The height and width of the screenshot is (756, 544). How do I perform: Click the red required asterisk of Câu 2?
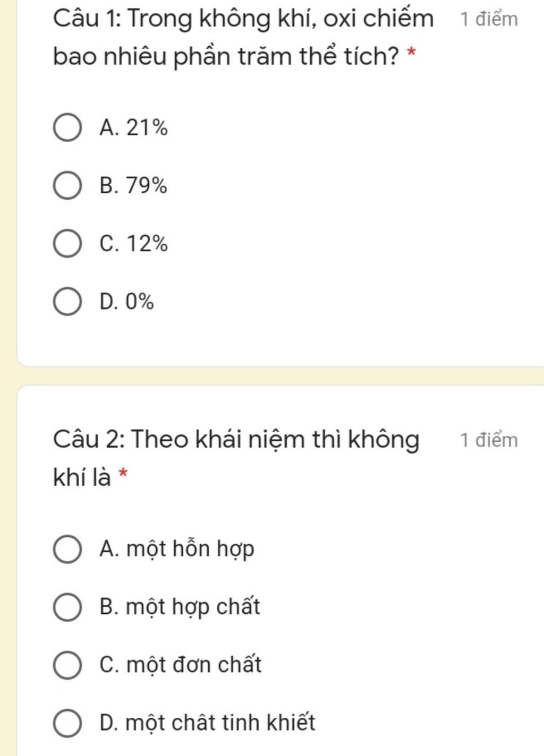(x=123, y=472)
